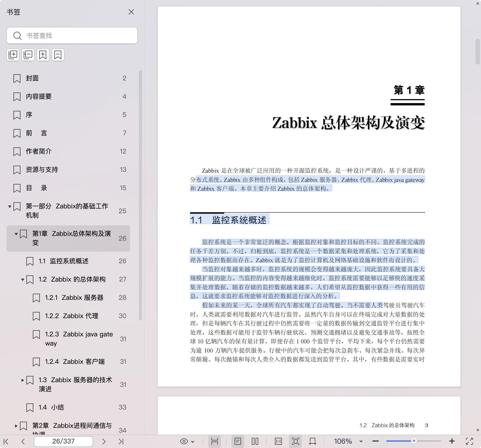
Task: Enter fullscreen mode
Action: (x=469, y=441)
